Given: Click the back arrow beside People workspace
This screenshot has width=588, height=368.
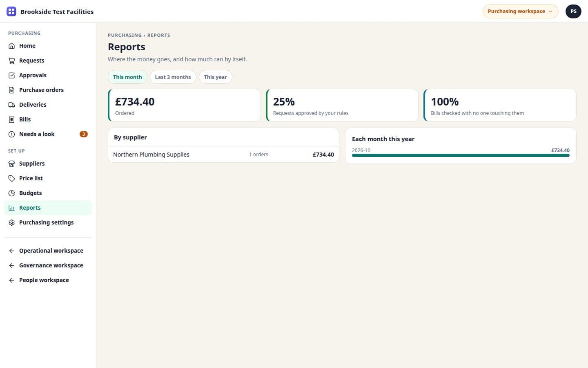Looking at the screenshot, I should 11,280.
